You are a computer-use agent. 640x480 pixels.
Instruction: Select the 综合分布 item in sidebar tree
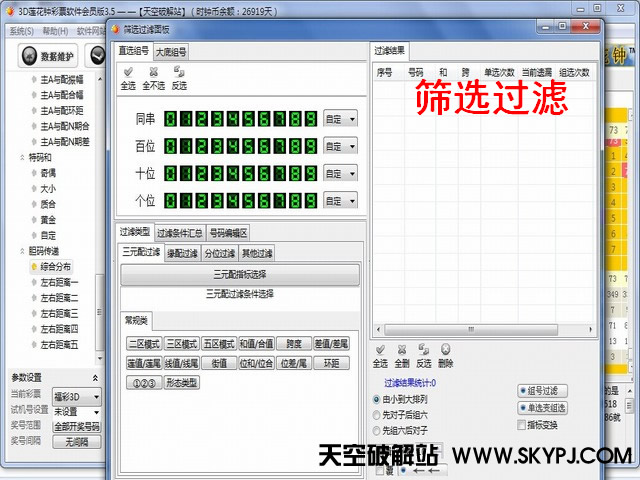pos(56,267)
